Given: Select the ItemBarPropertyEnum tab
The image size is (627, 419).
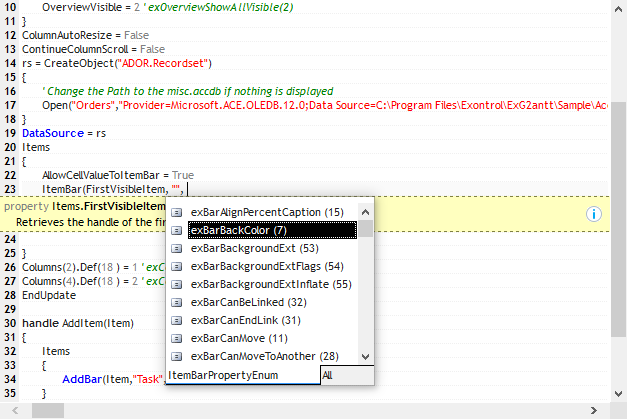Looking at the screenshot, I should tap(223, 375).
